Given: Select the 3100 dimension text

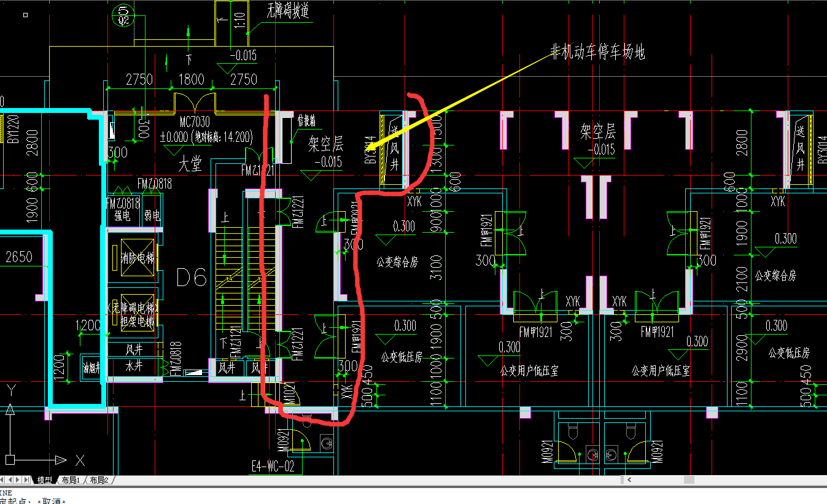Looking at the screenshot, I should click(x=437, y=269).
